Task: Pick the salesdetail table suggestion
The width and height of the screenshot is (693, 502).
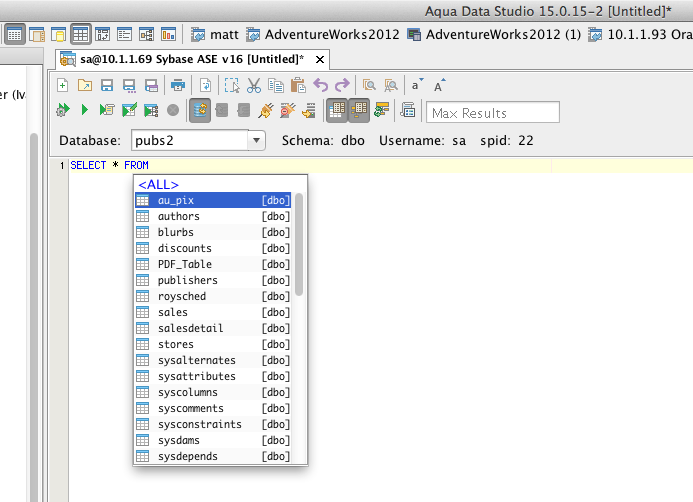Action: point(213,328)
